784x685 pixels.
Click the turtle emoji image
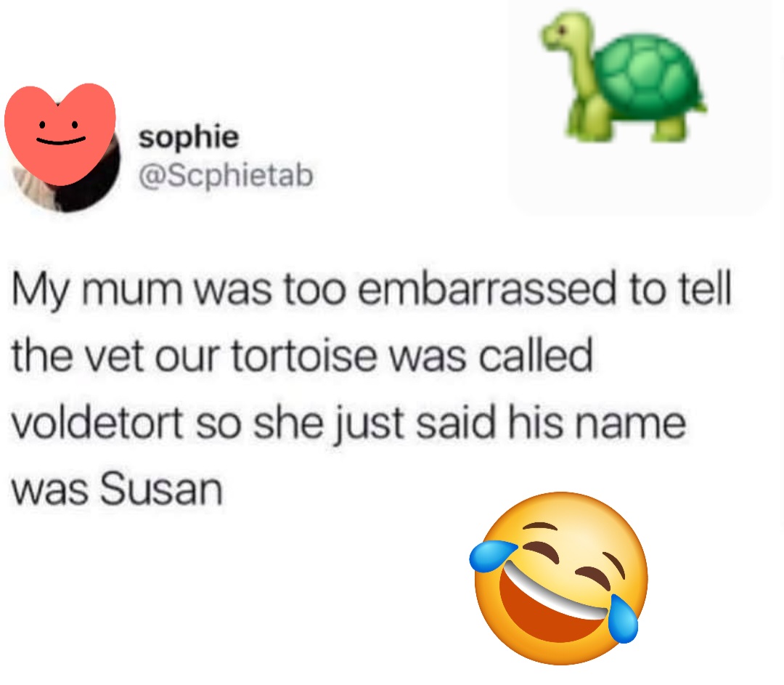pos(623,76)
